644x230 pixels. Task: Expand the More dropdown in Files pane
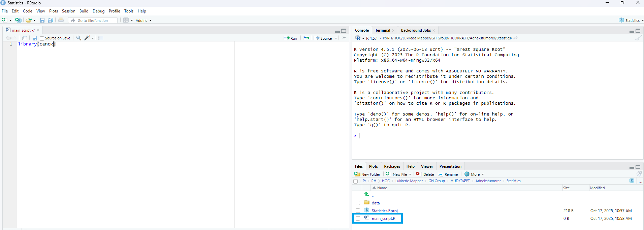pyautogui.click(x=474, y=174)
